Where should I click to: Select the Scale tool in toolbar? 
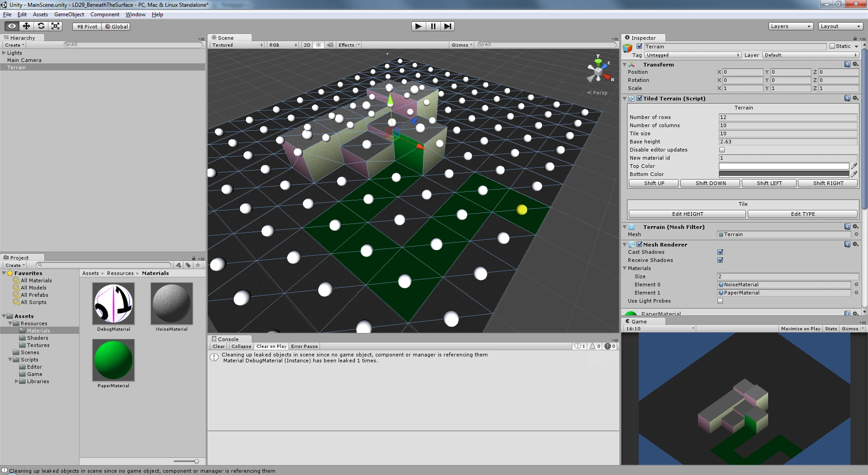click(x=55, y=26)
